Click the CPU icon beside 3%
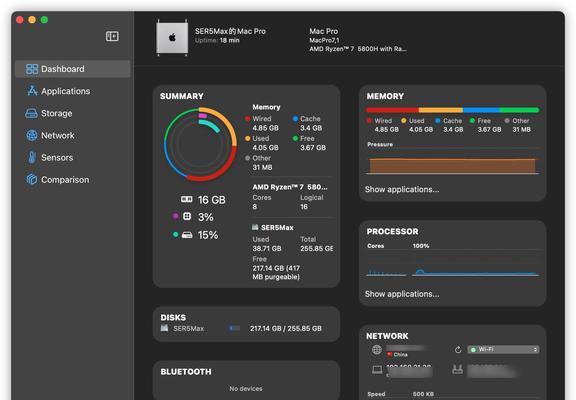This screenshot has width=576, height=400. pos(187,216)
